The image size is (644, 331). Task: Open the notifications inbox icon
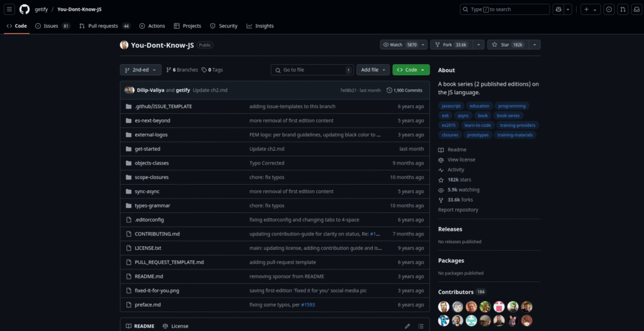[x=636, y=9]
